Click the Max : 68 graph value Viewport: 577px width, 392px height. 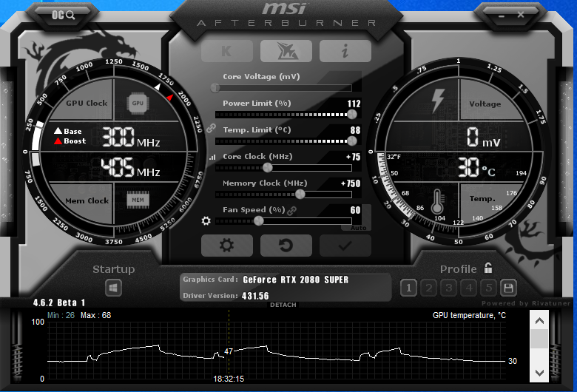coord(95,315)
